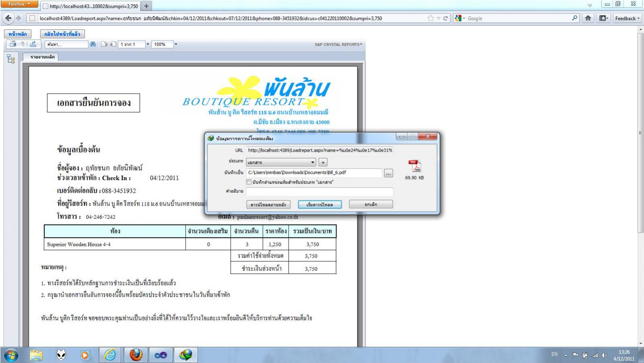Open the Firefox menu button dropdown
This screenshot has height=363, width=644.
tap(19, 4)
